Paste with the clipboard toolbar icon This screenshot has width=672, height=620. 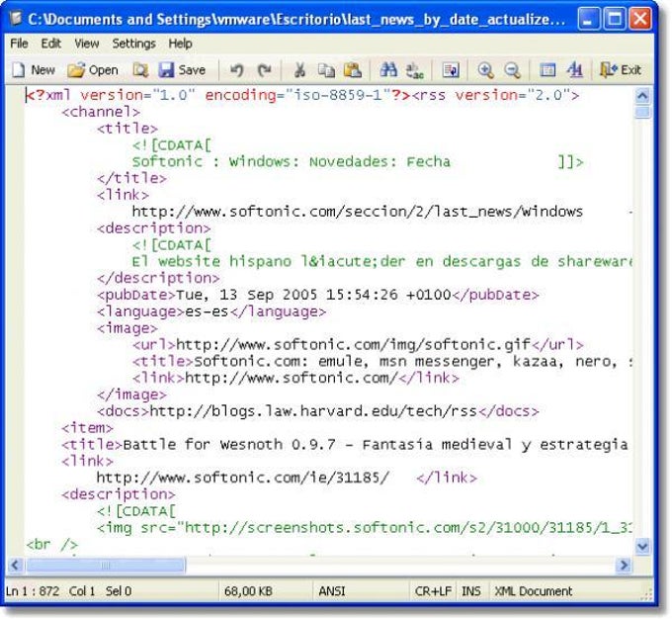(x=352, y=69)
